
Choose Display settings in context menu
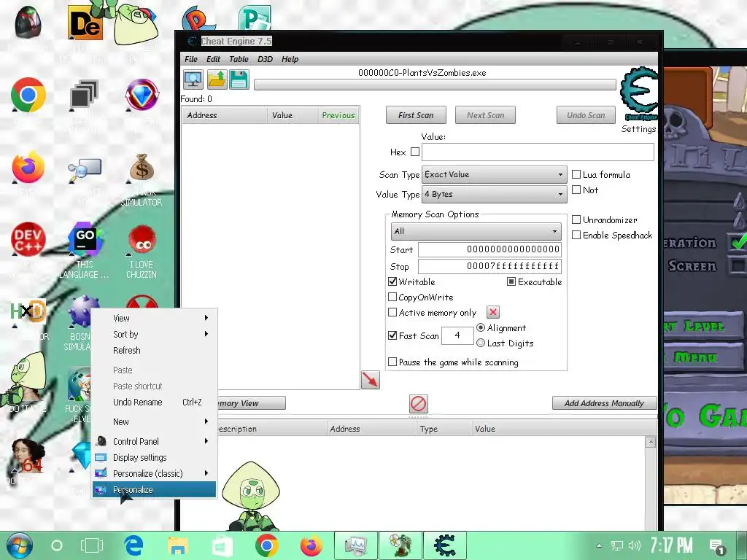155,458
